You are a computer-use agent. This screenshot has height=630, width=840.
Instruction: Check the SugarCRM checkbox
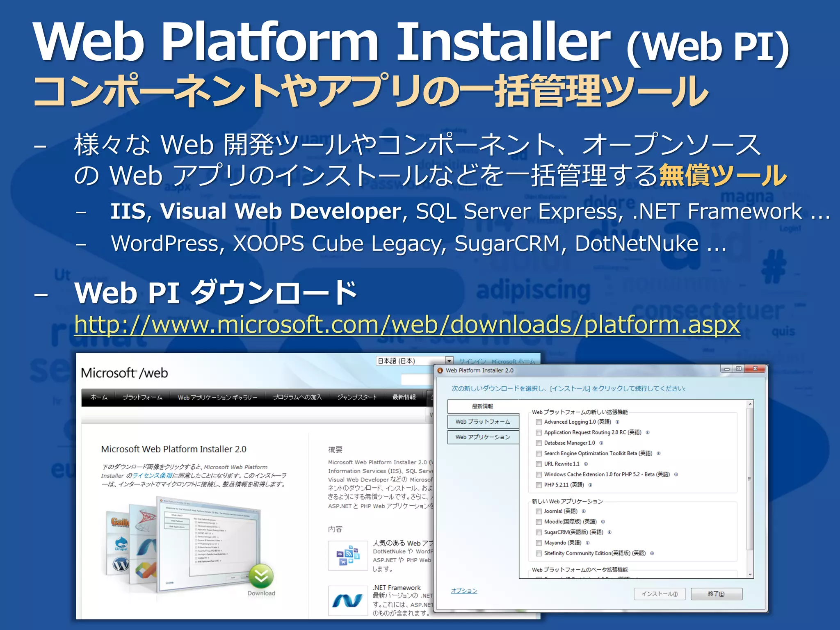tap(539, 532)
